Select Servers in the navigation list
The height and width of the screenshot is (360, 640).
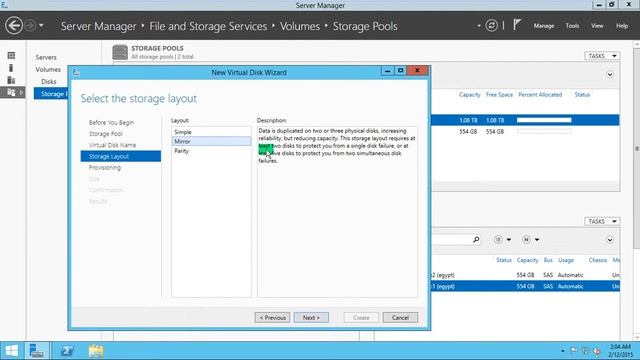[46, 57]
